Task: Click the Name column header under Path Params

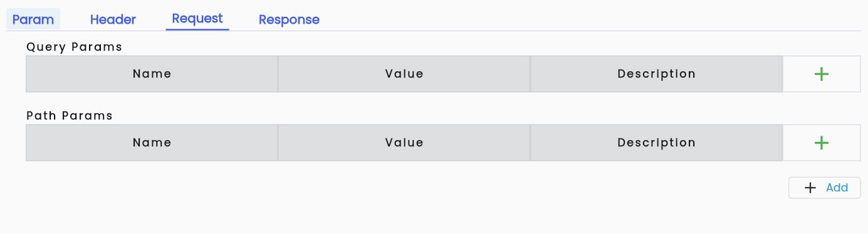Action: 152,143
